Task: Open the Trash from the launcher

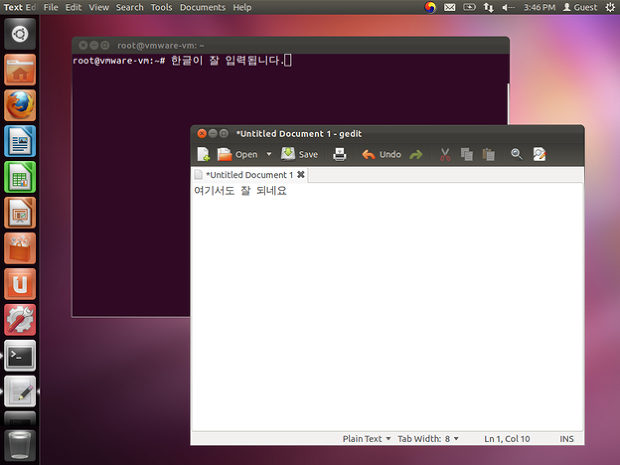Action: pyautogui.click(x=20, y=446)
